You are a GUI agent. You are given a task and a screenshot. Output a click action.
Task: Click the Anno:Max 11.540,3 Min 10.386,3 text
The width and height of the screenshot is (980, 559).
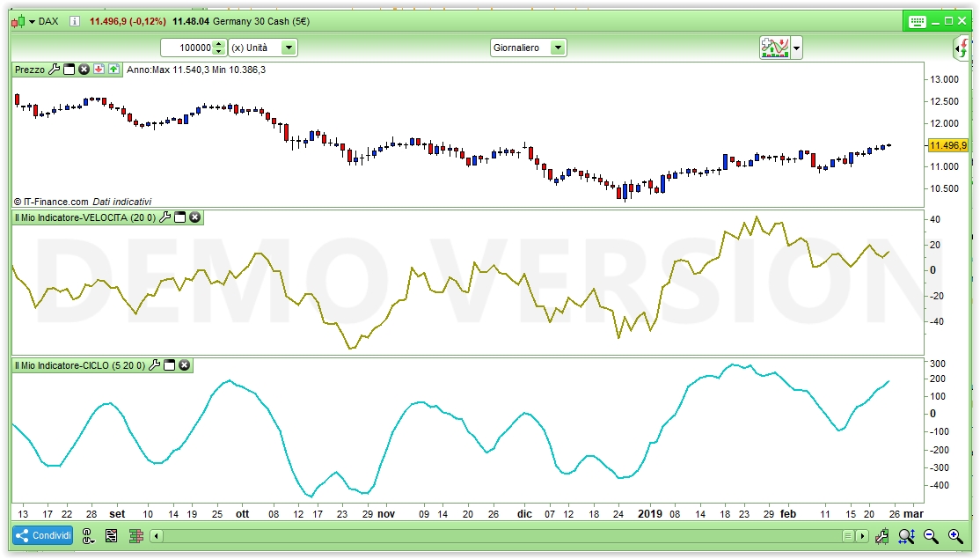tap(196, 70)
